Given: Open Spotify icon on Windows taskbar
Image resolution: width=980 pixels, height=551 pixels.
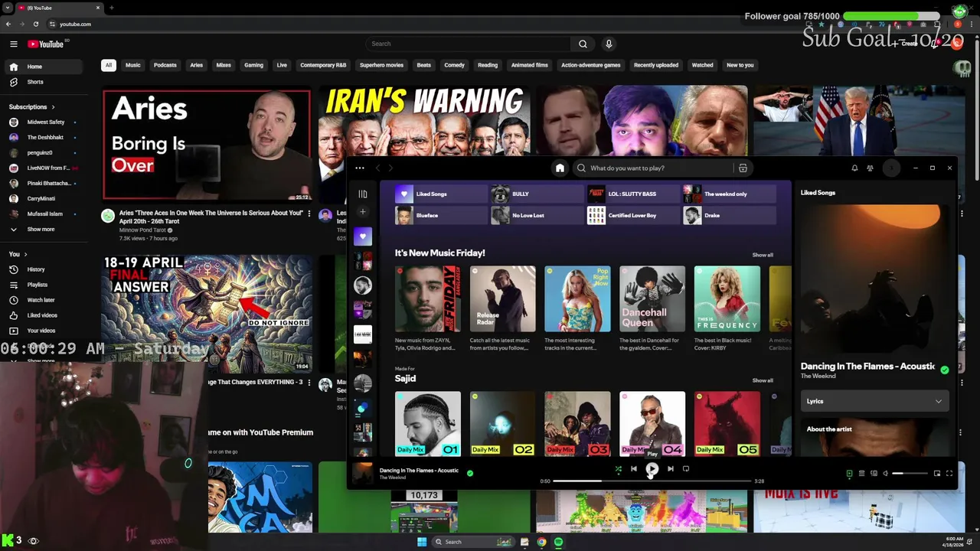Looking at the screenshot, I should 558,542.
